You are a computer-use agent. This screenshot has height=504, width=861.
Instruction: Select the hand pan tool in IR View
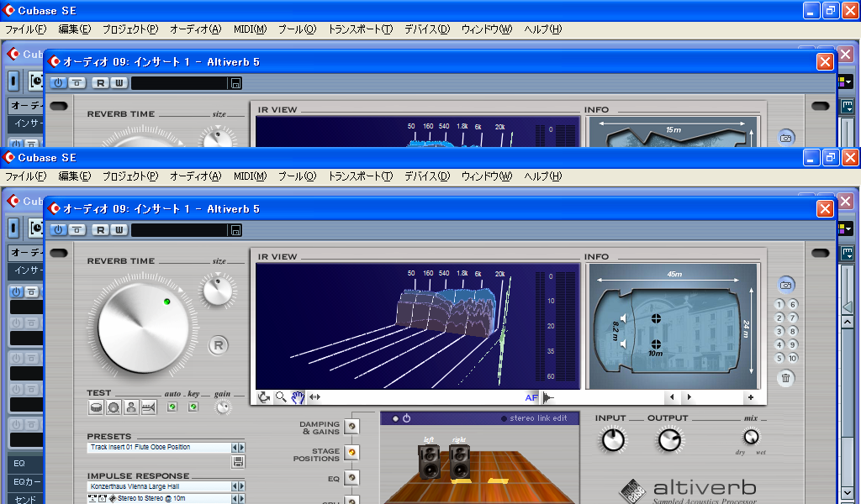point(298,397)
